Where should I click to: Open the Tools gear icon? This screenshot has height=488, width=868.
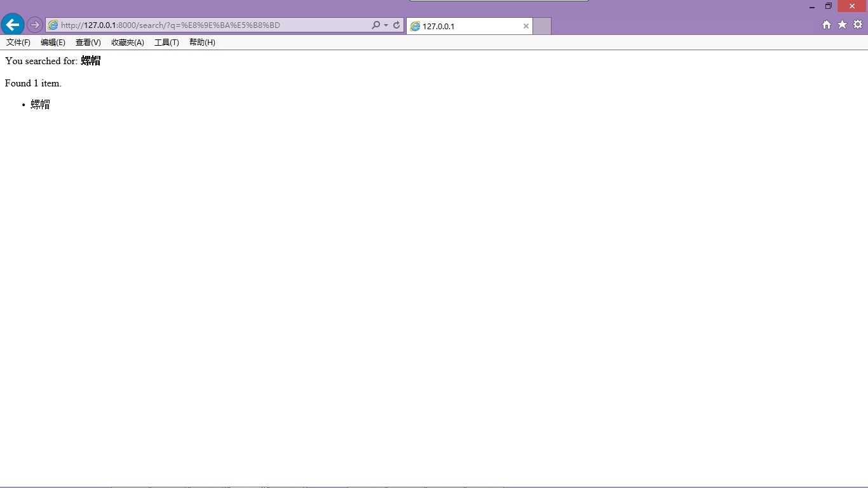858,25
